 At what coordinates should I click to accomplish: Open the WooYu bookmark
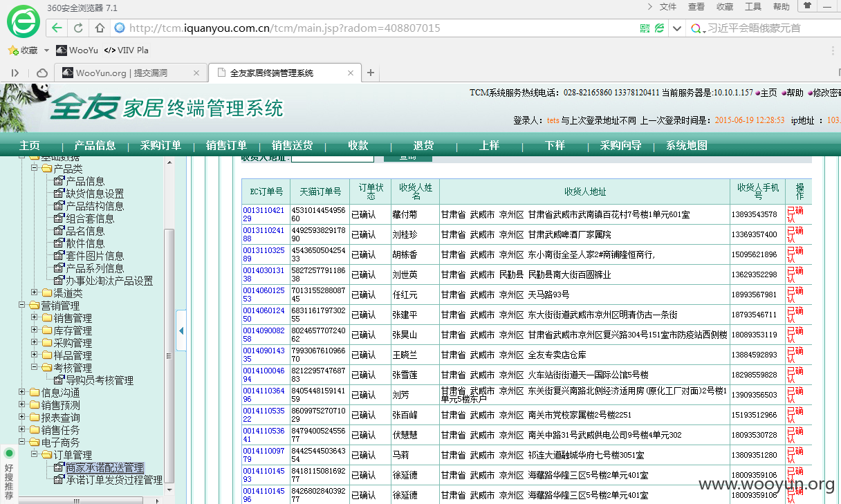pos(77,50)
